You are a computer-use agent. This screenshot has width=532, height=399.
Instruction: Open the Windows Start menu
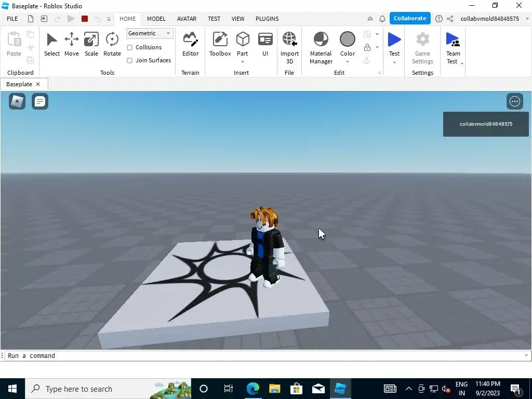point(12,389)
